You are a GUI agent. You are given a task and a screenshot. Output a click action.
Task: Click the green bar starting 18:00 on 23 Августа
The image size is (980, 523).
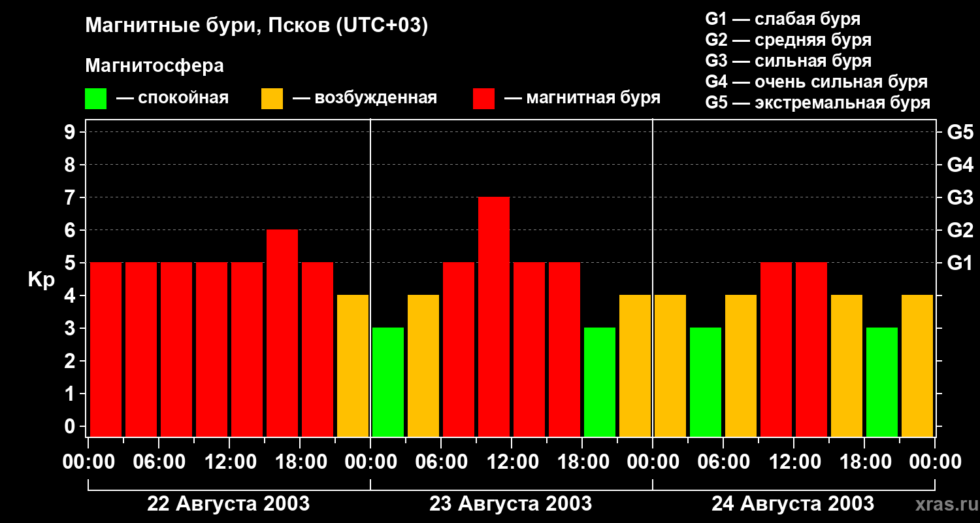(600, 382)
